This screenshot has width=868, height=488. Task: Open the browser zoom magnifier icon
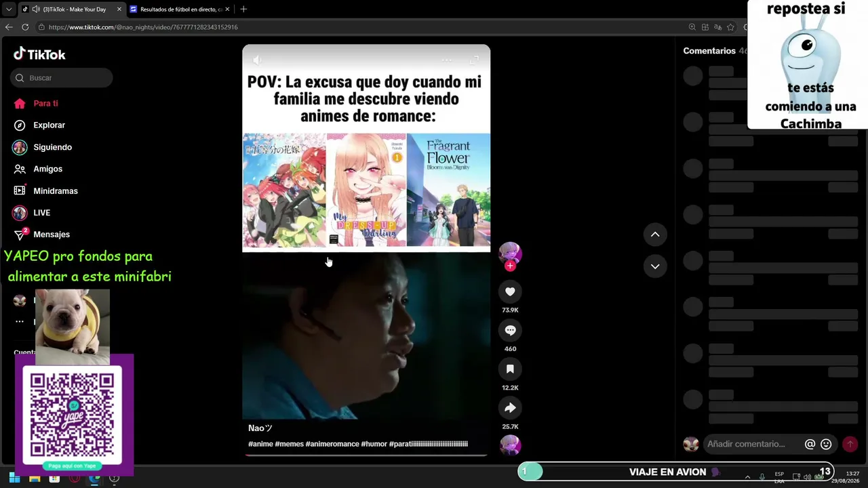692,27
